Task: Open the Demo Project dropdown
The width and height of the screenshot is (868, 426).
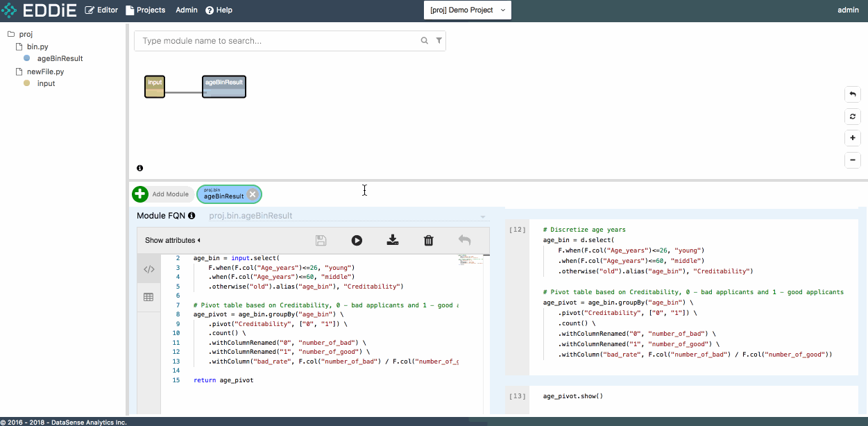Action: point(467,10)
